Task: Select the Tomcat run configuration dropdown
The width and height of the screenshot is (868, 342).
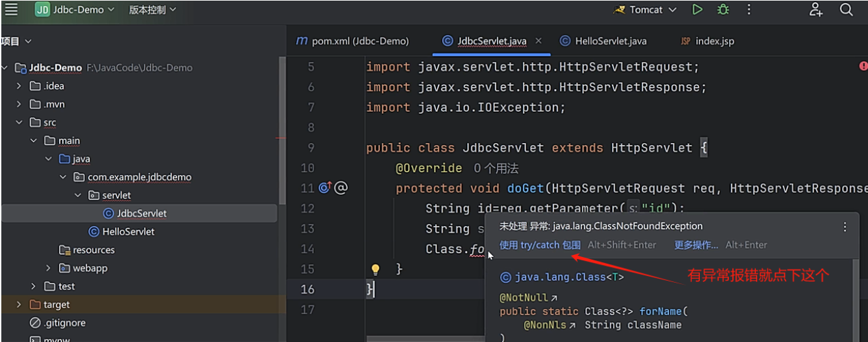Action: (x=645, y=10)
